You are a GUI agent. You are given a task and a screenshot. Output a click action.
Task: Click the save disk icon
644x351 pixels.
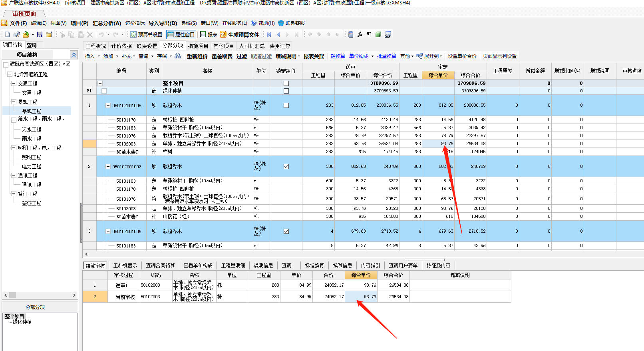(x=40, y=34)
